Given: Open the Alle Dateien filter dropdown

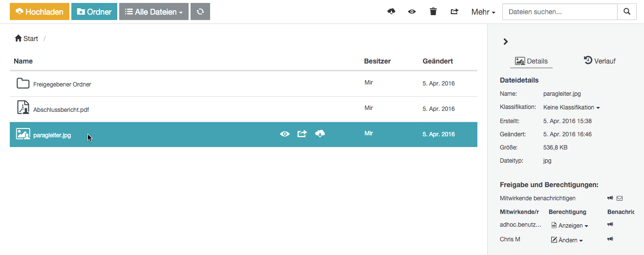Looking at the screenshot, I should [x=154, y=12].
